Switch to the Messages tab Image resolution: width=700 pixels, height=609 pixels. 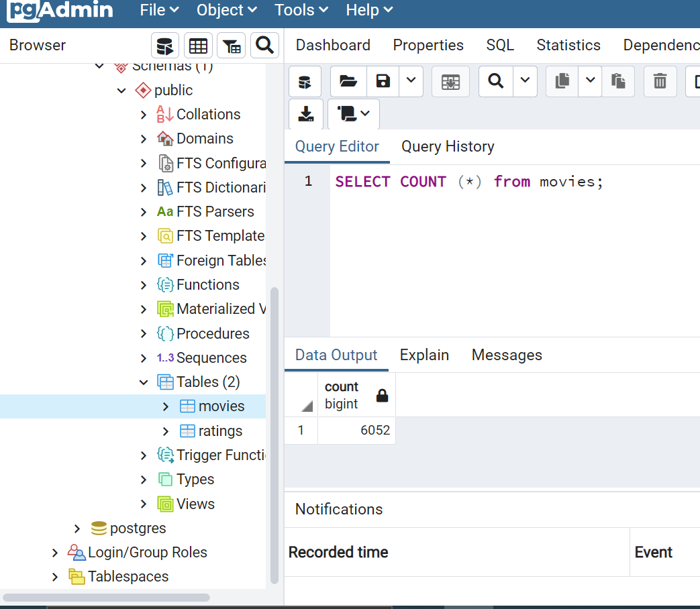pyautogui.click(x=507, y=355)
